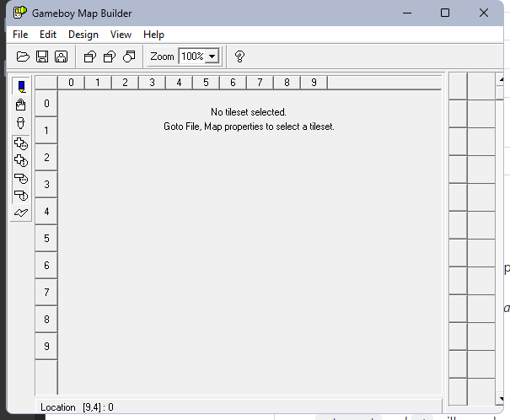The height and width of the screenshot is (420, 510).
Task: Maximize the Gameboy Map Builder window
Action: [x=444, y=13]
